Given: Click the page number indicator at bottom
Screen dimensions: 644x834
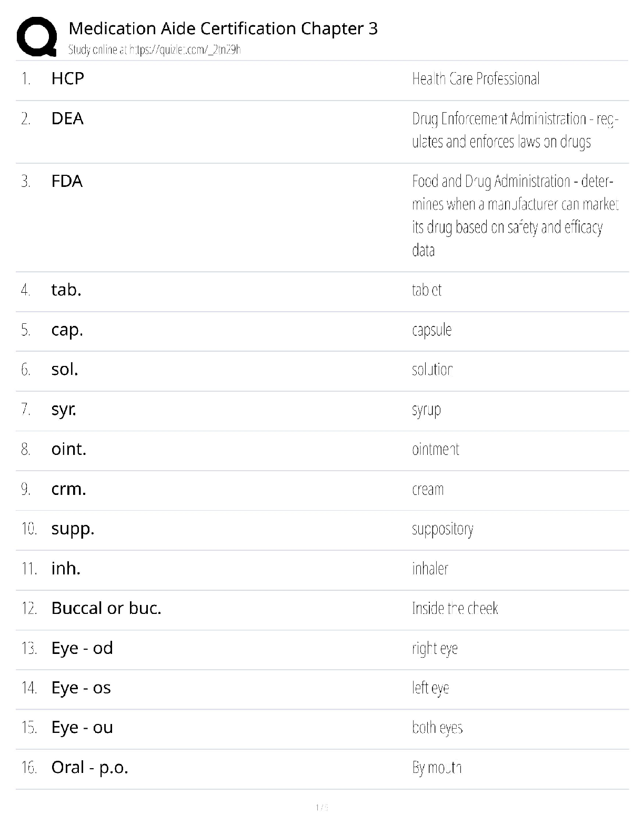Looking at the screenshot, I should click(322, 807).
